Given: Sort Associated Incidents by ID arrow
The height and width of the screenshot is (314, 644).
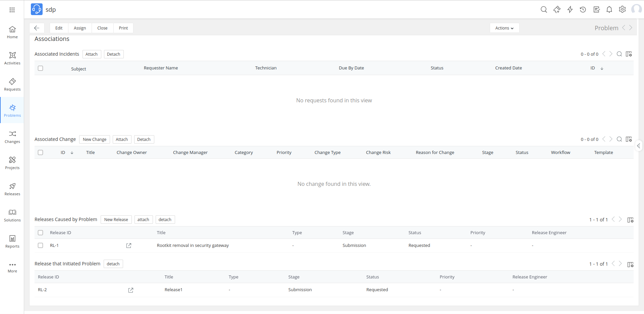Looking at the screenshot, I should (x=602, y=68).
